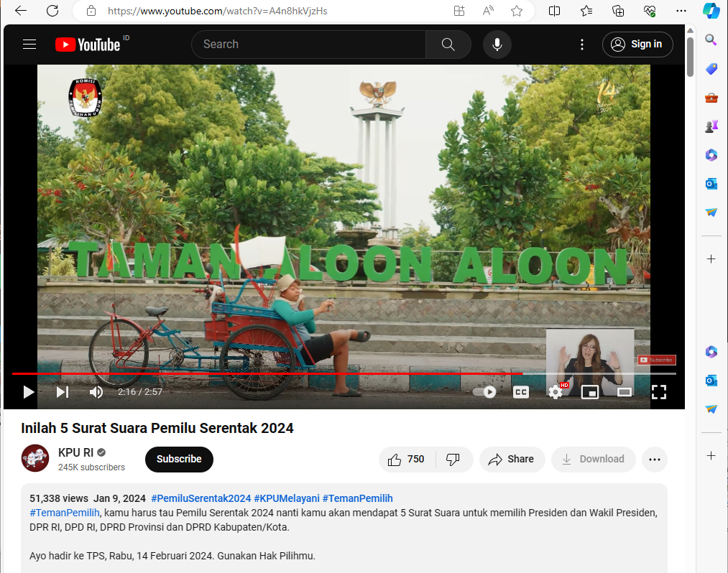Open lower Microsoft 365 sidebar icon
The image size is (728, 573).
coord(711,352)
